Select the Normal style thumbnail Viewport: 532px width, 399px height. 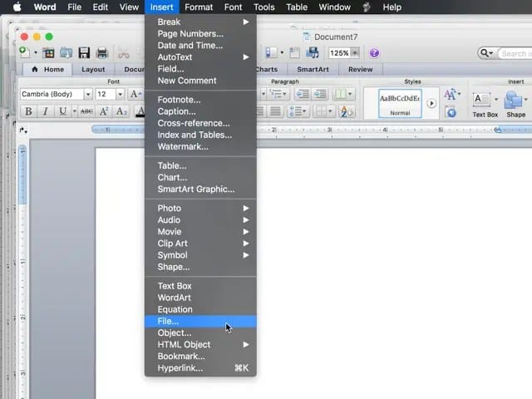400,103
